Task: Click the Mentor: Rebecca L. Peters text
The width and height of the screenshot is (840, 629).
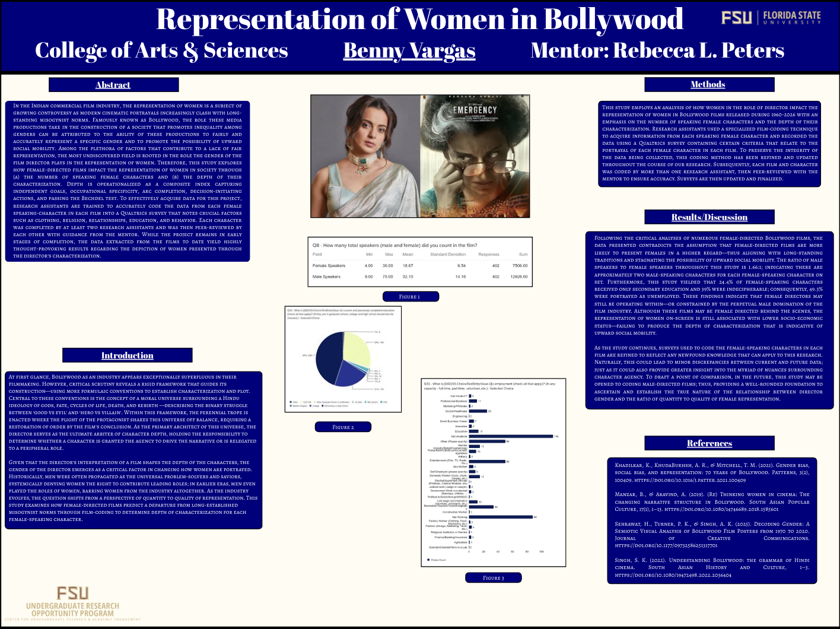Action: tap(657, 51)
